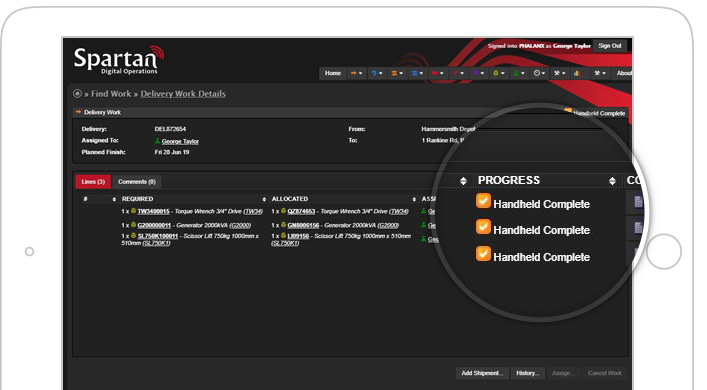Open the blue list toolbar menu

tap(417, 73)
